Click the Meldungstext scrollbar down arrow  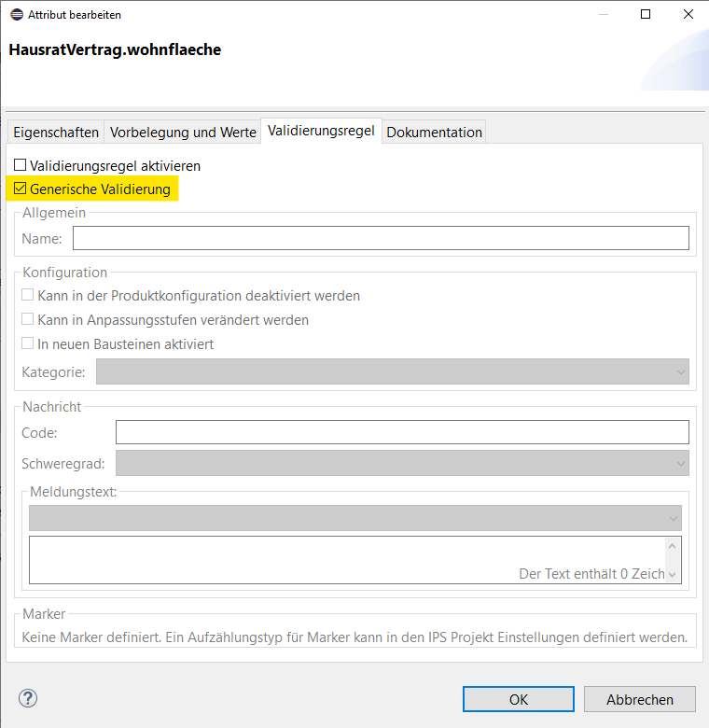coord(673,575)
